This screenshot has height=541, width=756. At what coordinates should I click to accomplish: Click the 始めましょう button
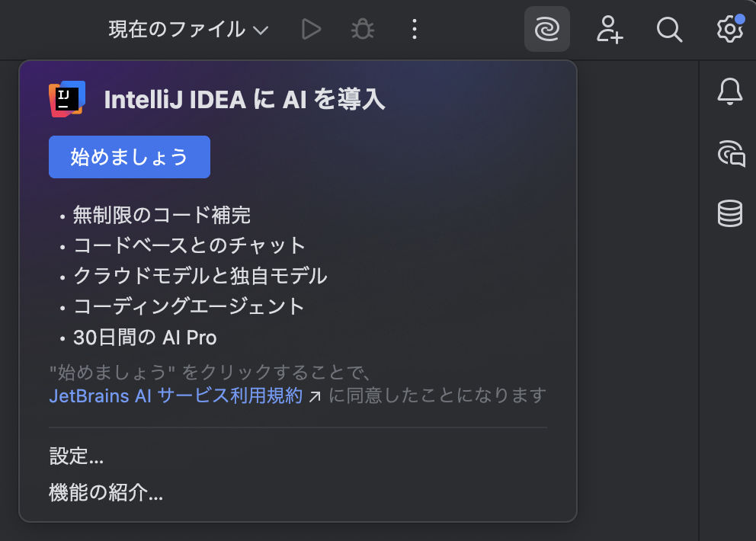coord(130,157)
